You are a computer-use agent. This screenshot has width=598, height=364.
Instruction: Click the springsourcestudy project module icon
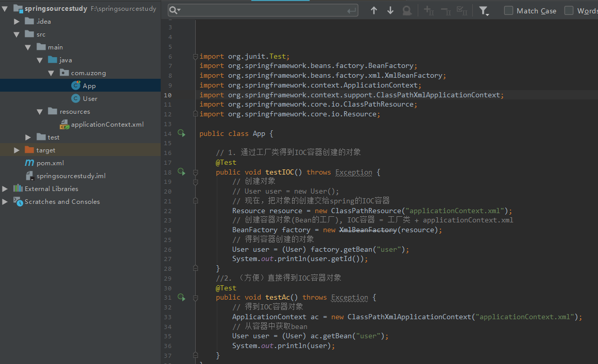pyautogui.click(x=18, y=8)
